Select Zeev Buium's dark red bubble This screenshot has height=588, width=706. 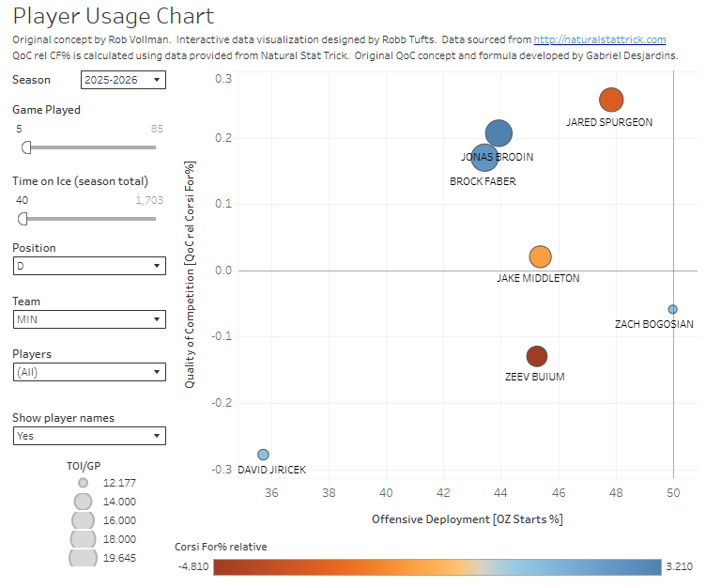tap(536, 356)
